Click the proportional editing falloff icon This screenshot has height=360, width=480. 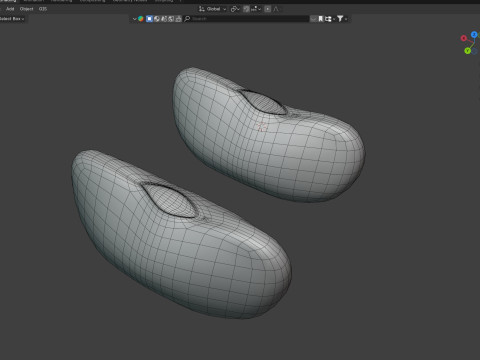click(276, 9)
